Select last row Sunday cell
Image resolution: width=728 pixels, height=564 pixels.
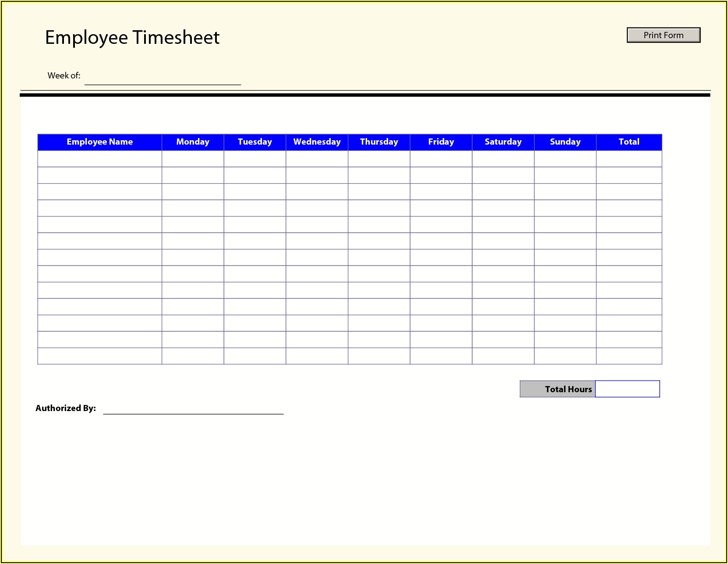(x=565, y=356)
